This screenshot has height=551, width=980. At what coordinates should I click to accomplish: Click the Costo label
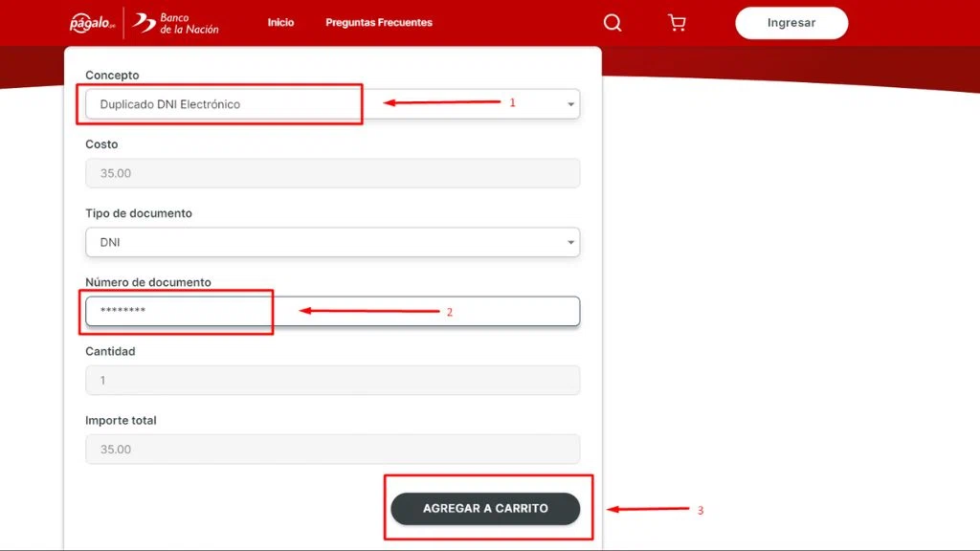pos(101,144)
